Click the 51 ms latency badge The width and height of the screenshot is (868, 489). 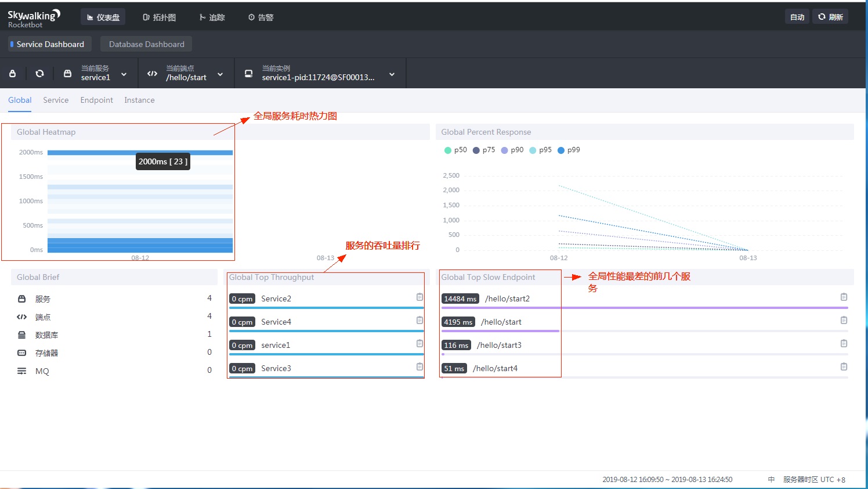click(x=454, y=368)
